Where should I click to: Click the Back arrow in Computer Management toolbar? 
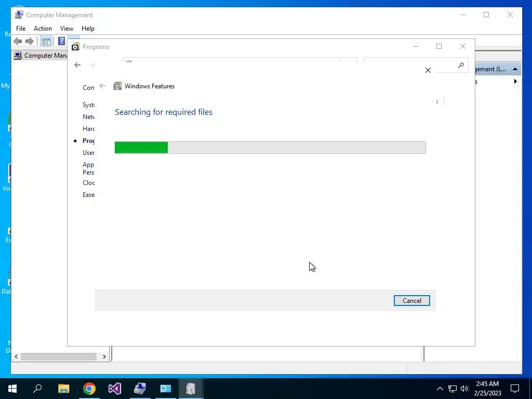[x=18, y=42]
